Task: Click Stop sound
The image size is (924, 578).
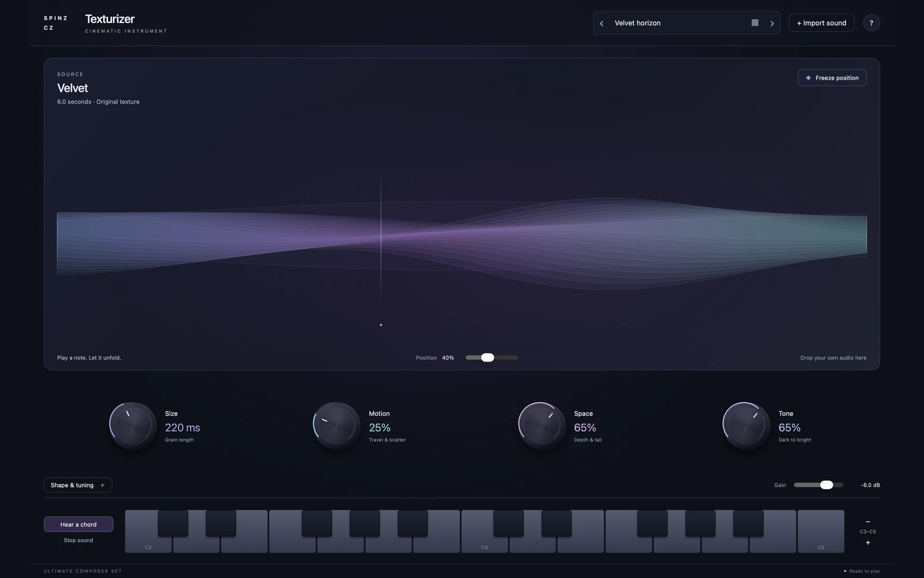Action: click(79, 540)
